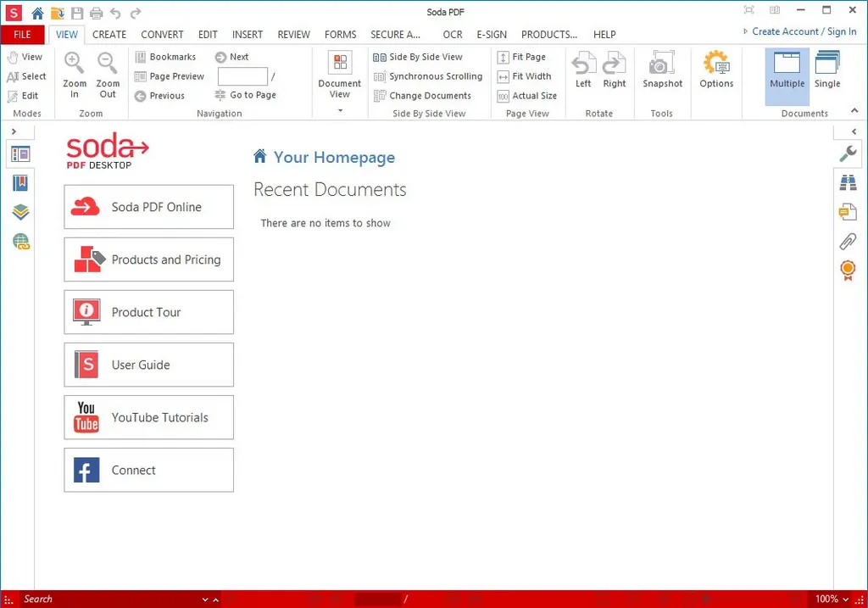Open Connect on Facebook

pos(149,470)
